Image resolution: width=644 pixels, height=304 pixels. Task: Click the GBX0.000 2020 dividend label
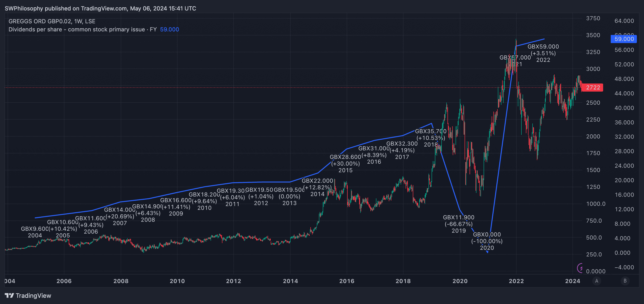click(487, 241)
